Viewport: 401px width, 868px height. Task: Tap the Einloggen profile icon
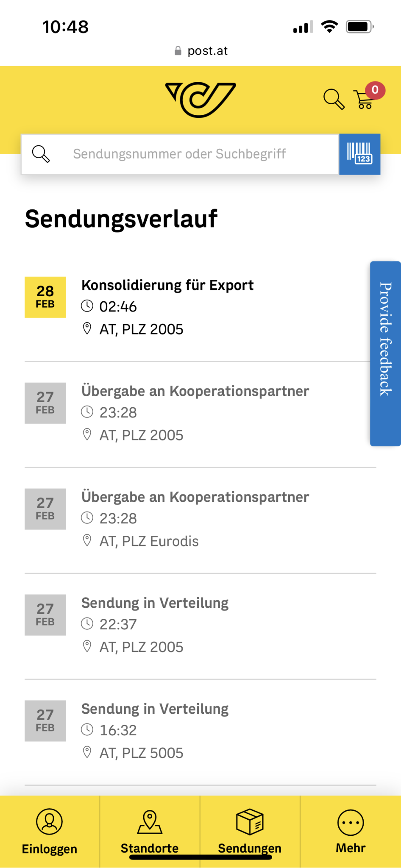(x=50, y=821)
